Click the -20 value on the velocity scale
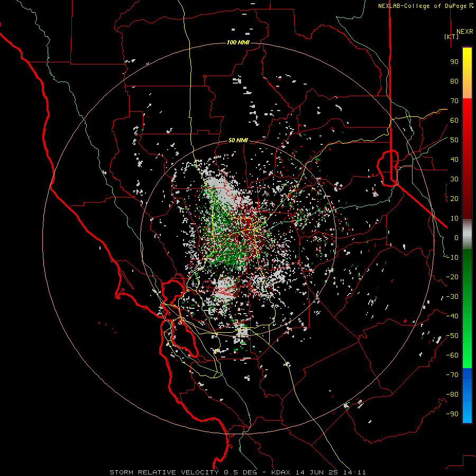 pyautogui.click(x=452, y=277)
